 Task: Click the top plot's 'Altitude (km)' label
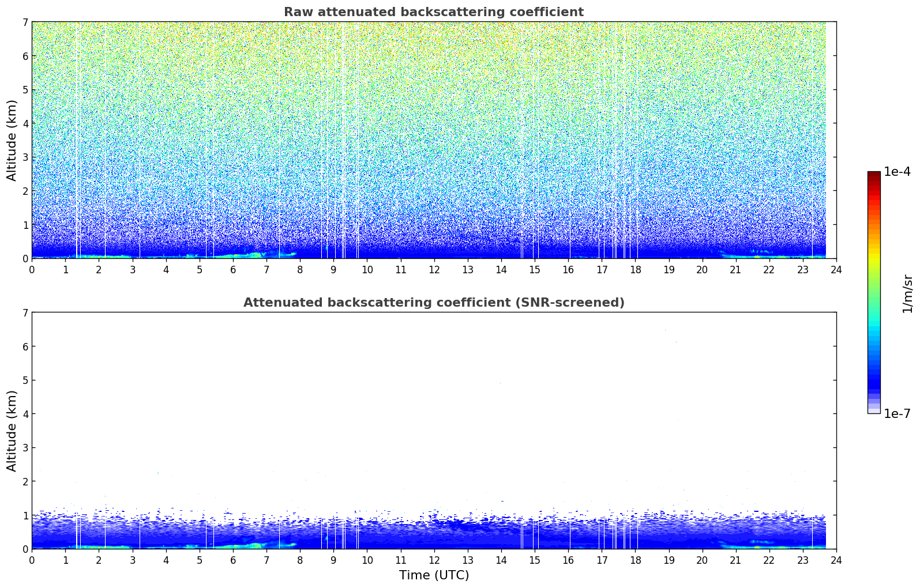point(12,140)
